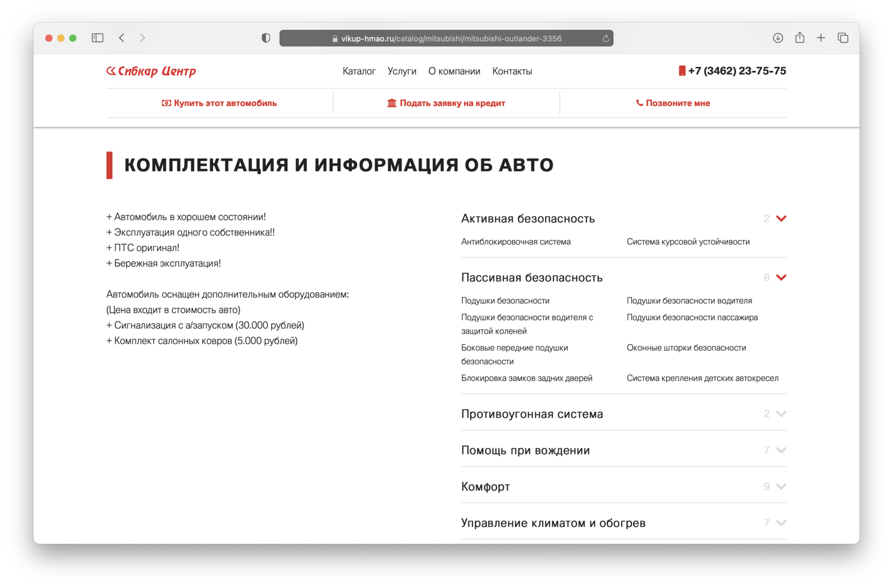Click the page heading КОМПЛЕКТАЦИЯ И ИНФОРМАЦИЯ
The image size is (893, 588).
click(339, 165)
